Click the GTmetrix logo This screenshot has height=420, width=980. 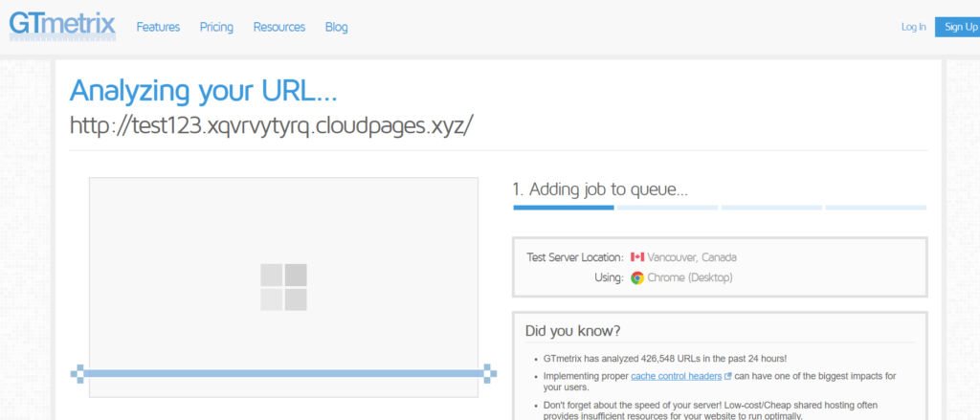[x=62, y=26]
